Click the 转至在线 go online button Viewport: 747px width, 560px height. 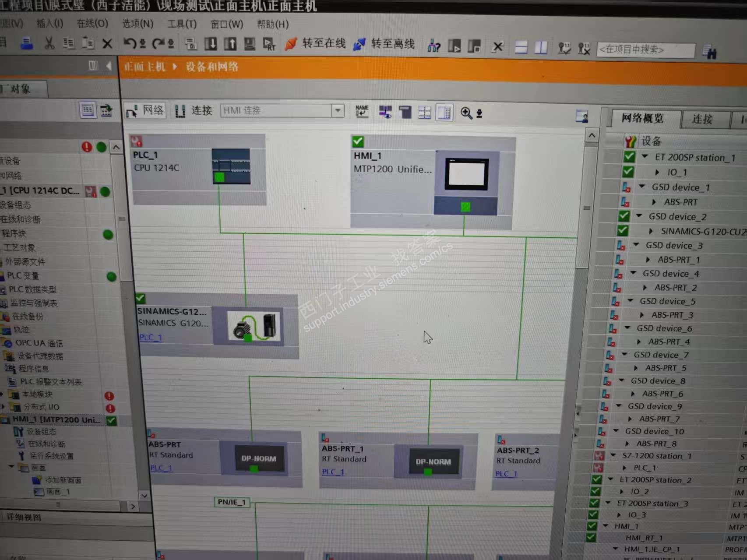pos(315,43)
